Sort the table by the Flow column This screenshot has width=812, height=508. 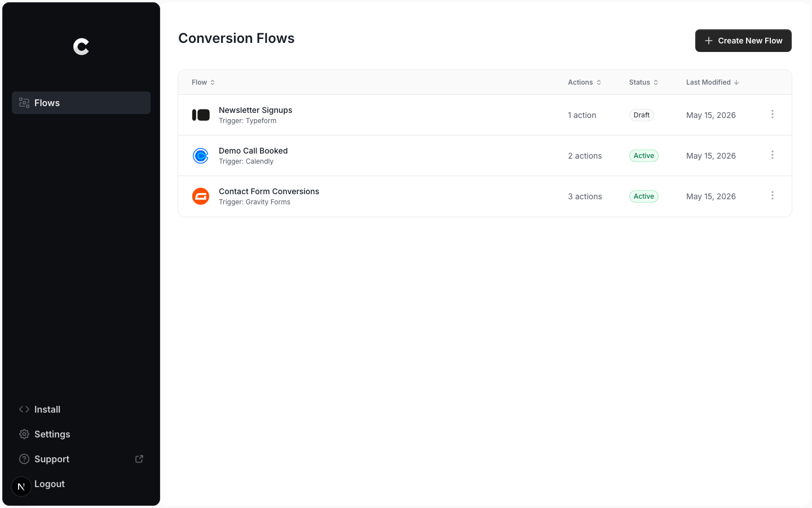[x=203, y=82]
